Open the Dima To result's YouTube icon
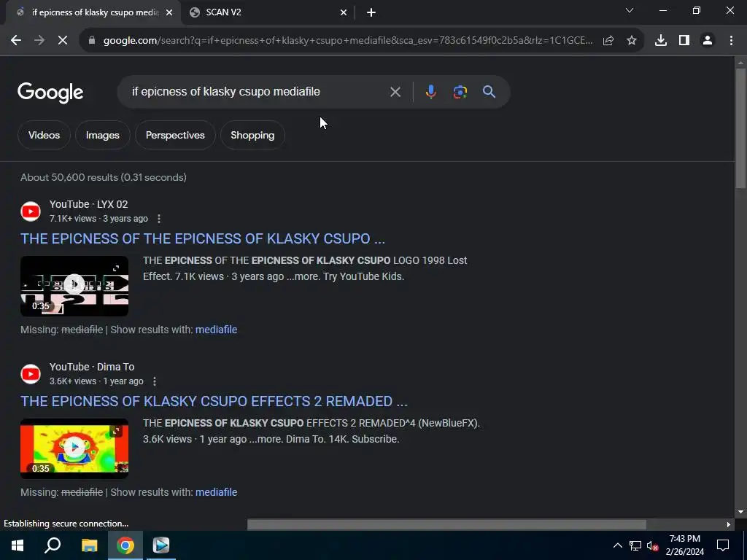Screen dimensions: 747x560 coord(31,374)
